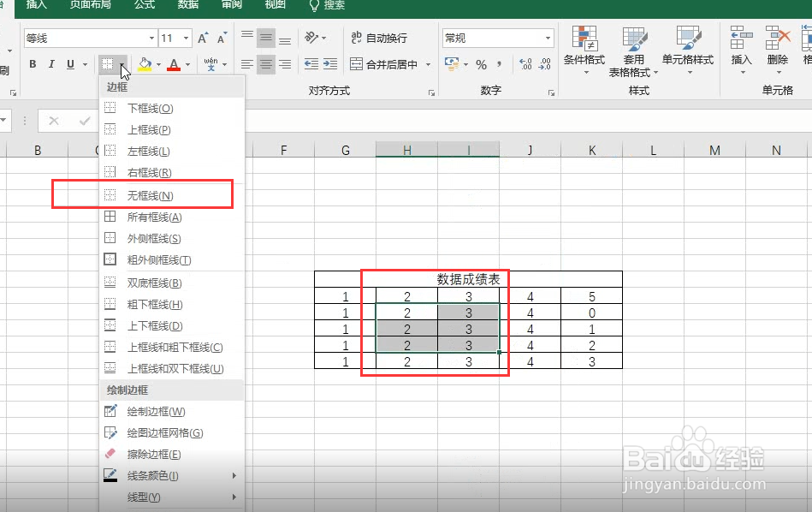This screenshot has width=812, height=512.
Task: Align text left
Action: 247,64
